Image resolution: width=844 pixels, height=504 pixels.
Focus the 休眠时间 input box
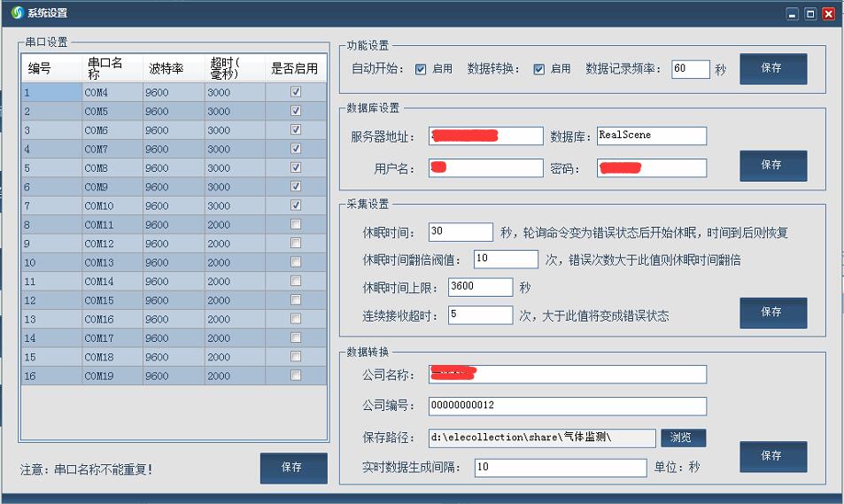click(x=460, y=232)
